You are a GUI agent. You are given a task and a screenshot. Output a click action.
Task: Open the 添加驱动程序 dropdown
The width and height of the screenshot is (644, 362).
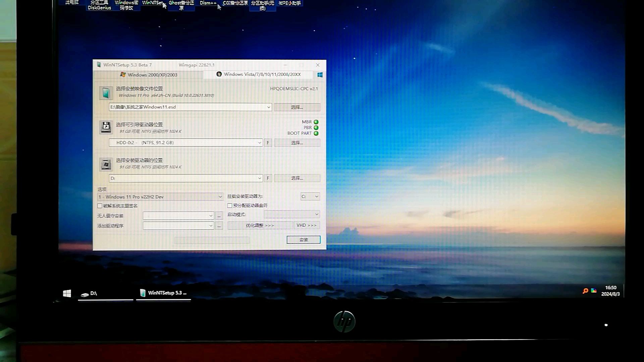tap(178, 226)
